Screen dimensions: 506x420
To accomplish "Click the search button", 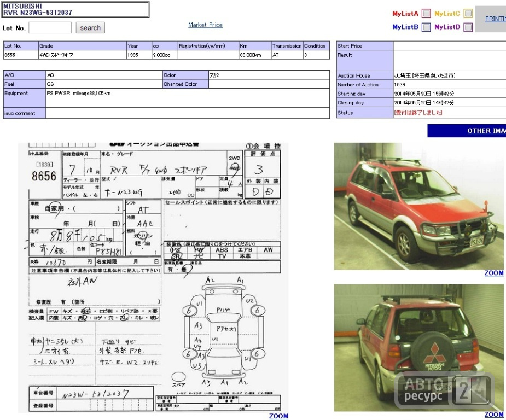I will pyautogui.click(x=90, y=28).
